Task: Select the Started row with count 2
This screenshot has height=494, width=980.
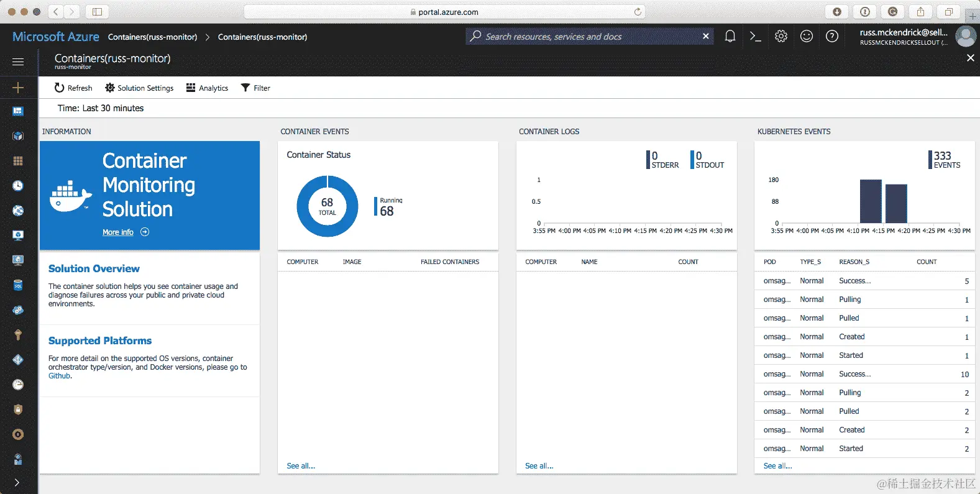Action: point(864,449)
